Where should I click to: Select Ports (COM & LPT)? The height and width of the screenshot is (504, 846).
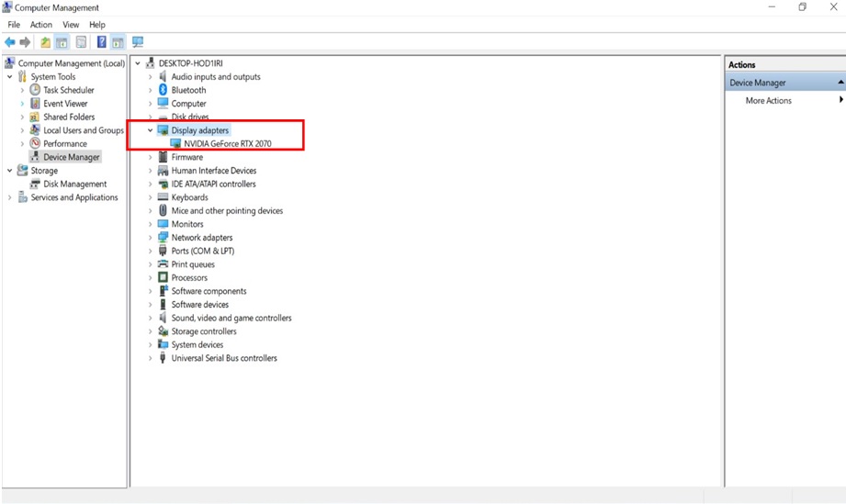click(203, 251)
